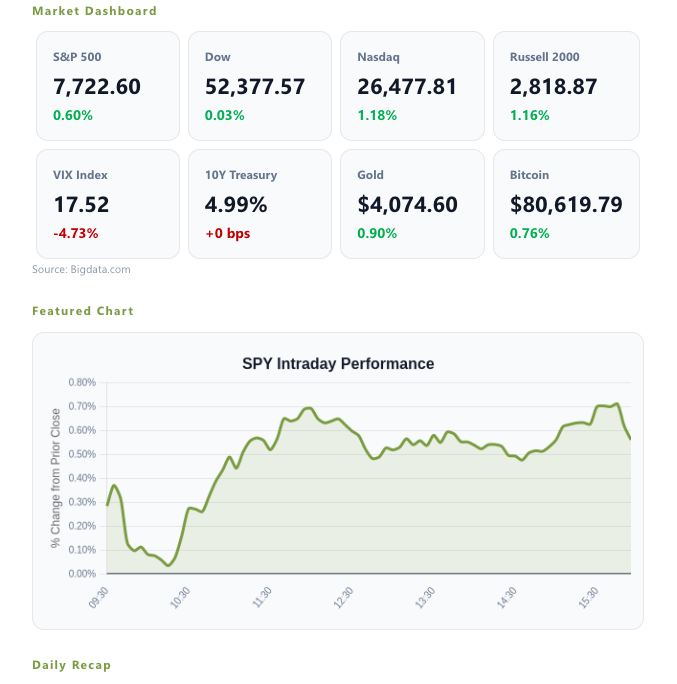The image size is (677, 684).
Task: Click the 14:30 time axis label
Action: [507, 598]
